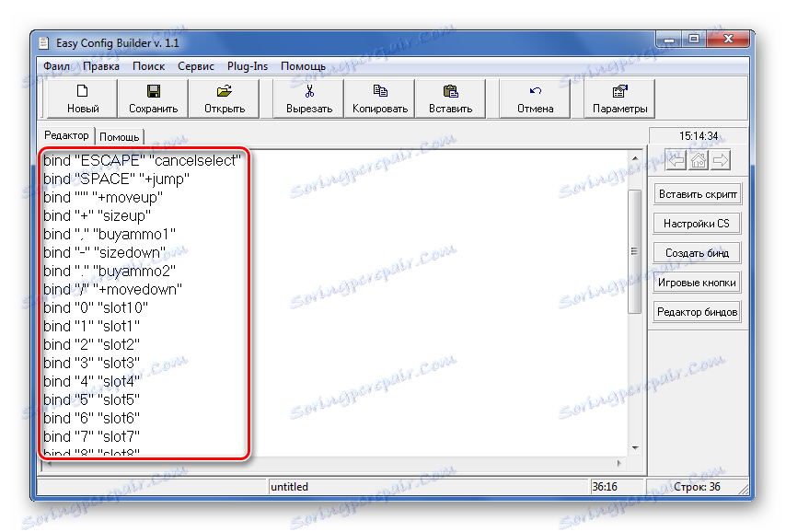786x532 pixels.
Task: Click the line bind "1" "slot1"
Action: 91,327
